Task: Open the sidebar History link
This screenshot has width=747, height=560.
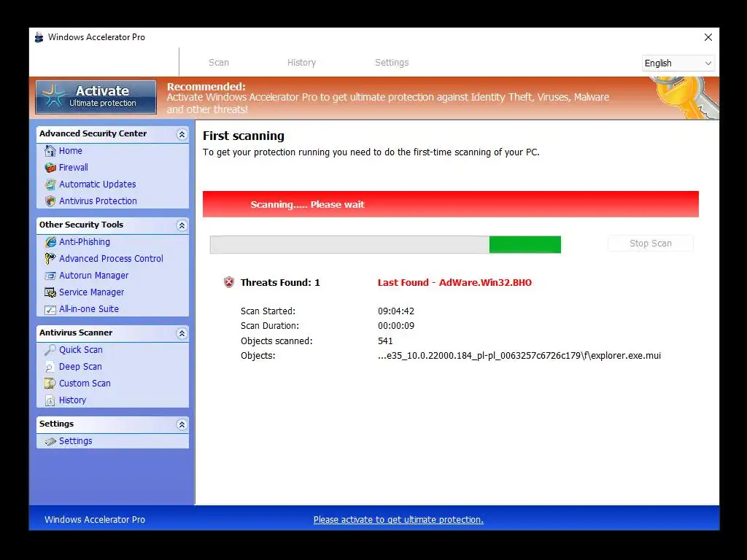Action: pos(72,400)
